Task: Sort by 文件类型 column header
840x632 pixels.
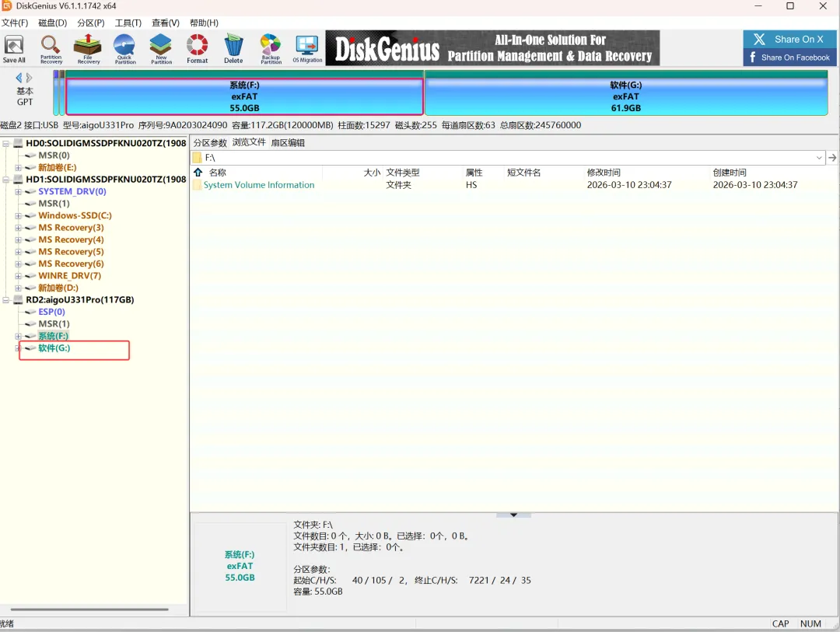Action: tap(403, 173)
